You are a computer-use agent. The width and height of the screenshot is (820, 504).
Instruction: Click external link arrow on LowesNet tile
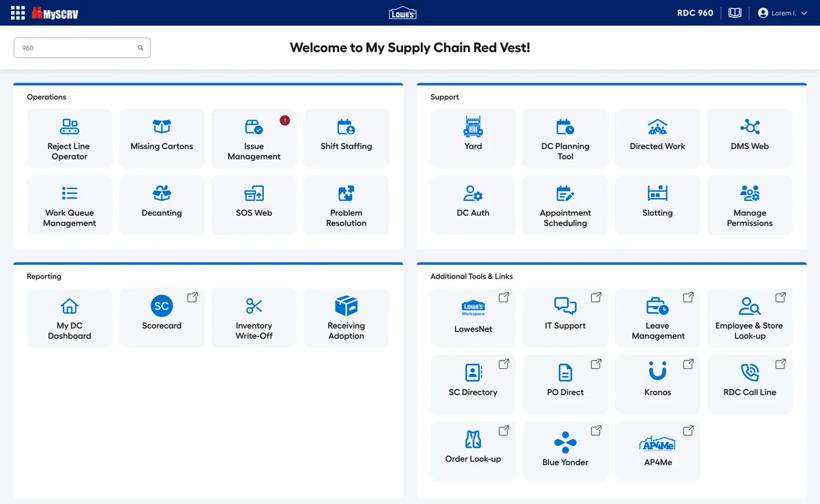tap(504, 297)
